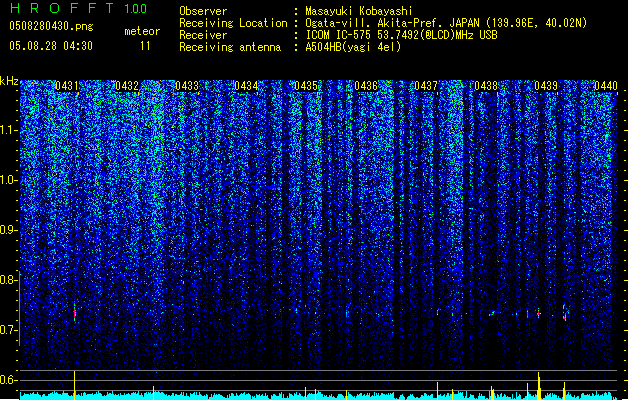
Task: Click the meteor echo just after 0431
Action: [x=75, y=312]
